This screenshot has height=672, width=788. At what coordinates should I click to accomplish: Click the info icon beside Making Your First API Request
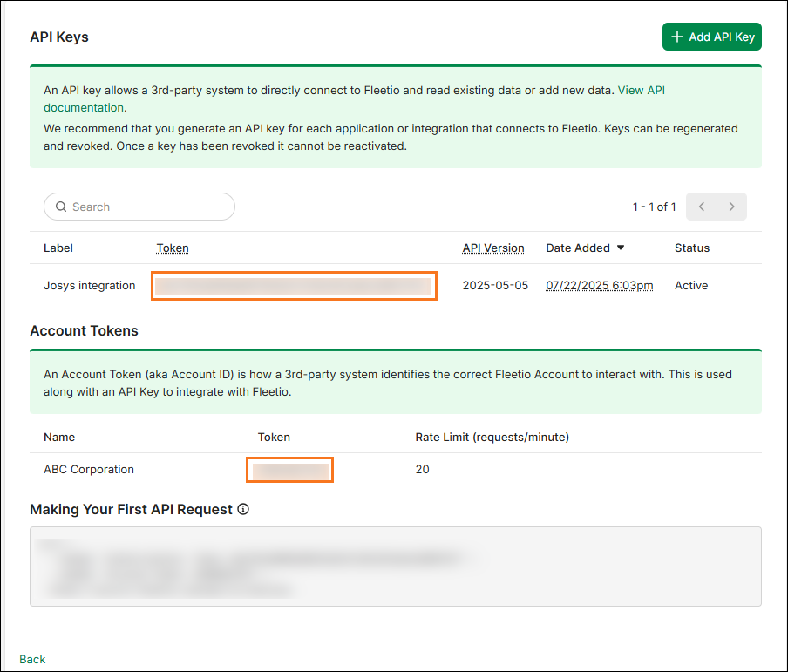coord(243,509)
